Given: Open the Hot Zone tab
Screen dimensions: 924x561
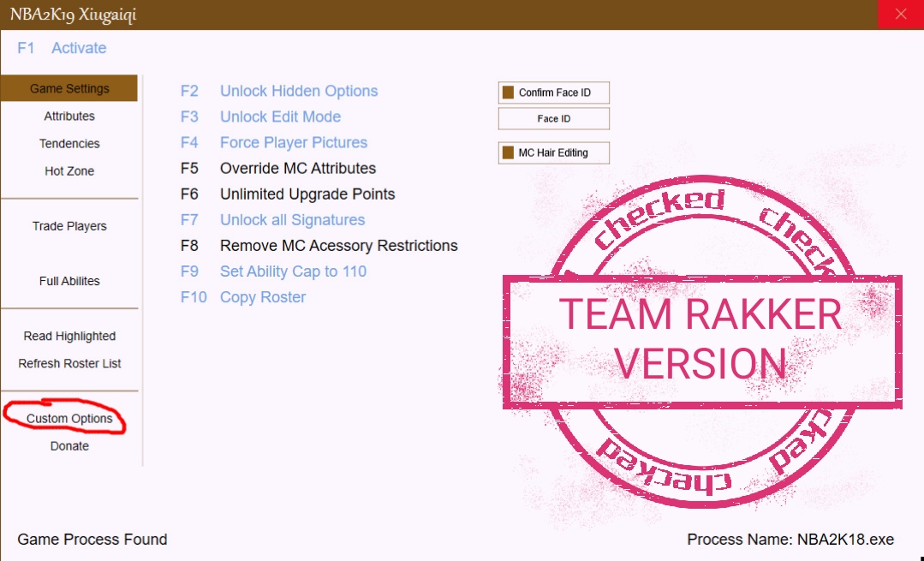Looking at the screenshot, I should (x=69, y=171).
